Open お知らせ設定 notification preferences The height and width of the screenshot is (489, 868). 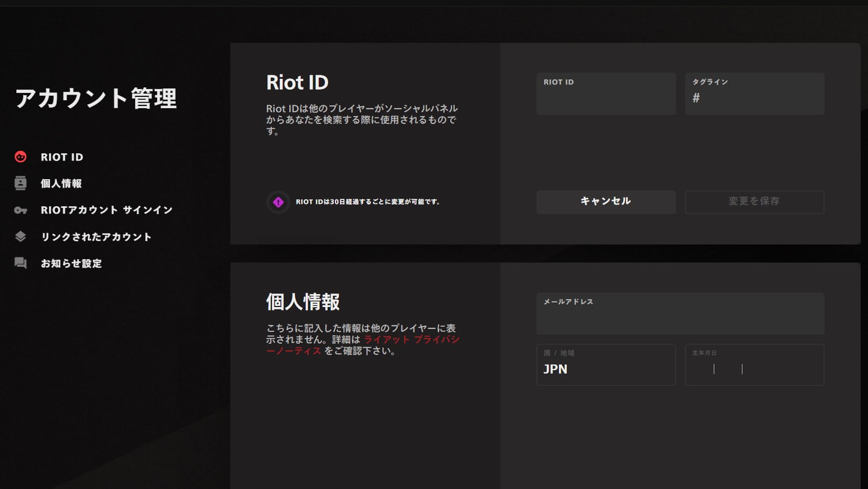[71, 263]
